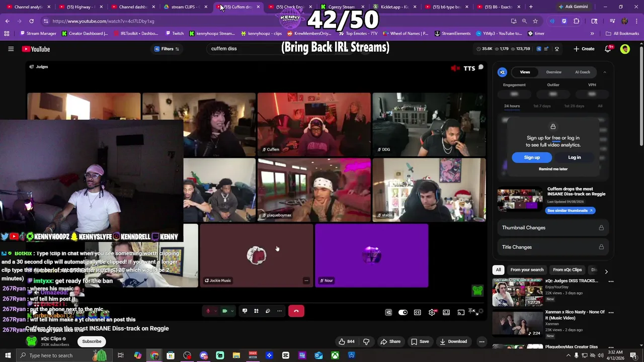Toggle closed captions in the player
Screen dimensions: 644x362
(418, 312)
